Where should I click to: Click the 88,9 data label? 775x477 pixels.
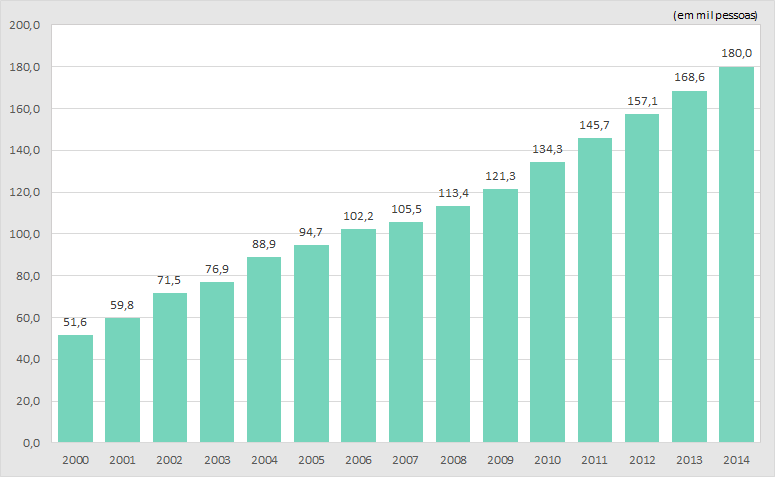(x=264, y=244)
